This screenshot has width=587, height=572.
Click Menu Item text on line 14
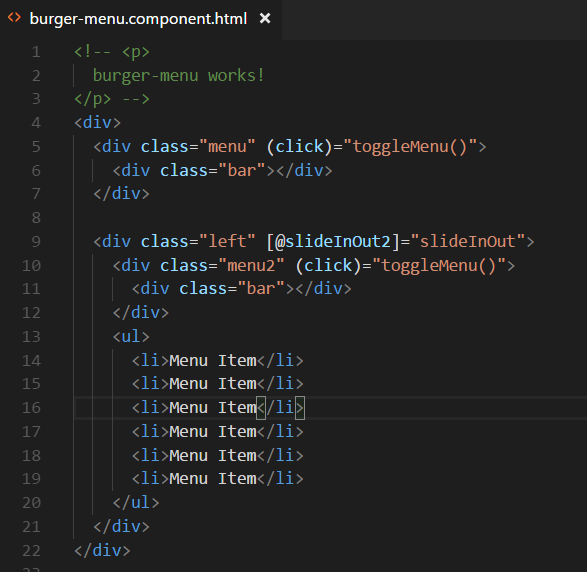213,360
